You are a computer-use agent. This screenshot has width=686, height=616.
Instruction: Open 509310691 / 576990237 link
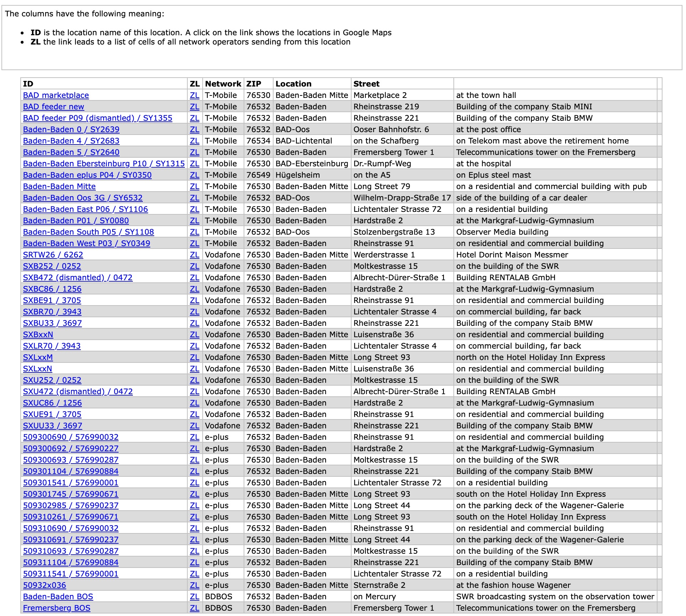coord(71,539)
